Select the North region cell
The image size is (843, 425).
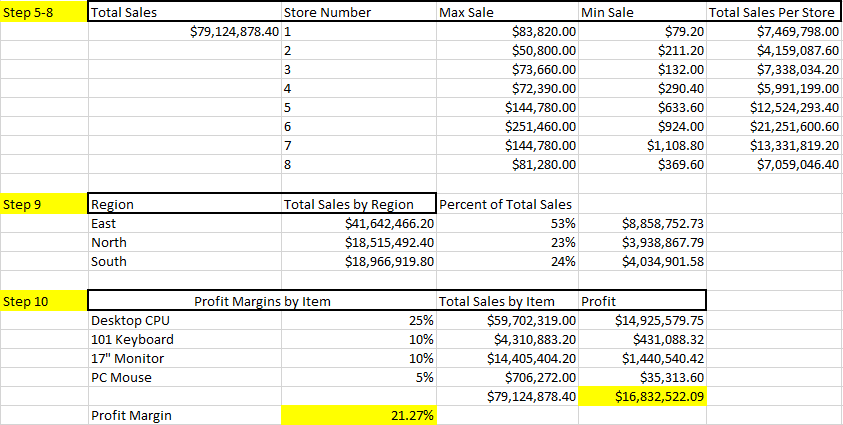coord(185,242)
